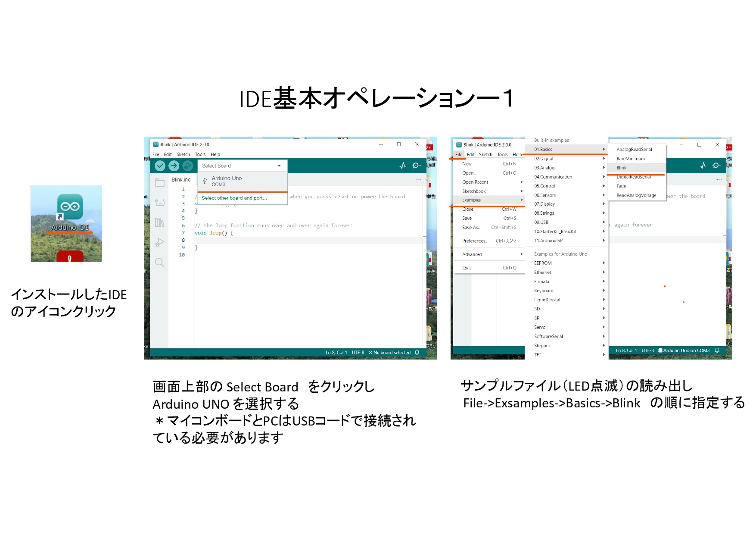Choose Save from the File menu
The image size is (756, 535).
pos(489,218)
